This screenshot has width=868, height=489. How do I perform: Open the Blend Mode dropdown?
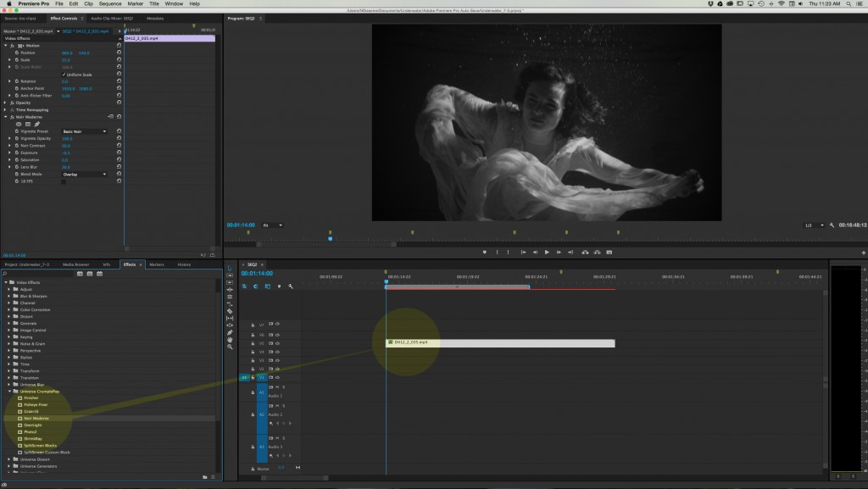pos(84,175)
